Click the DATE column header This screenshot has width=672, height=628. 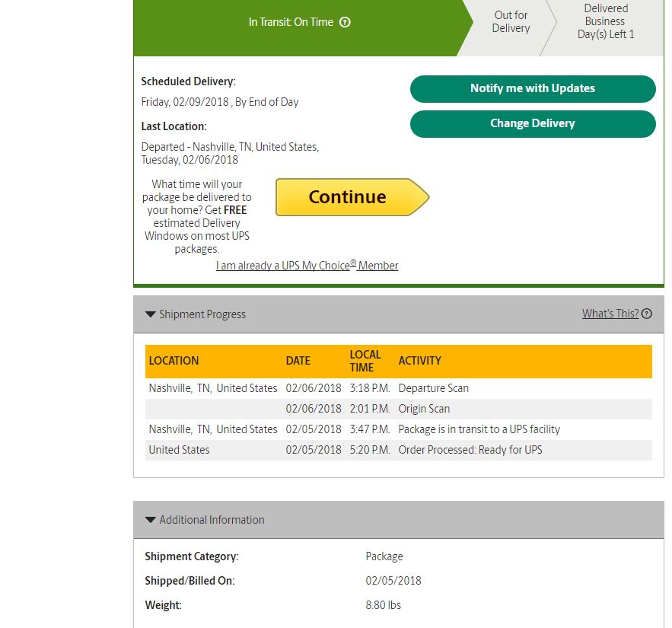(x=298, y=361)
